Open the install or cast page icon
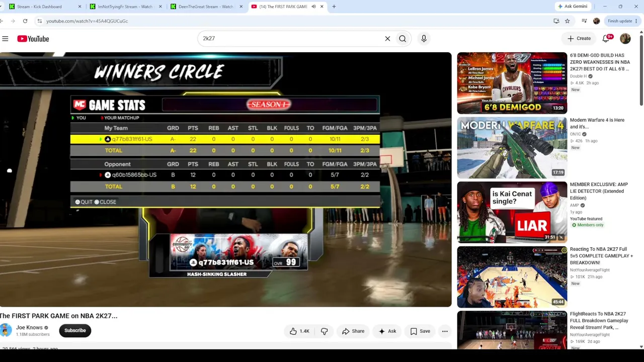The height and width of the screenshot is (362, 644). tap(556, 21)
